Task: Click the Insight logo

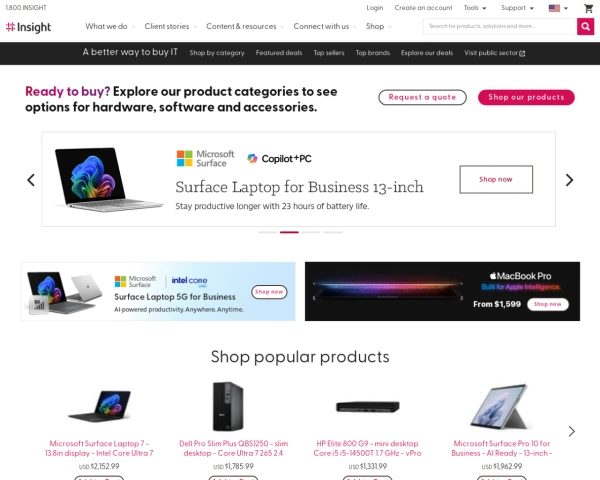Action: 28,27
